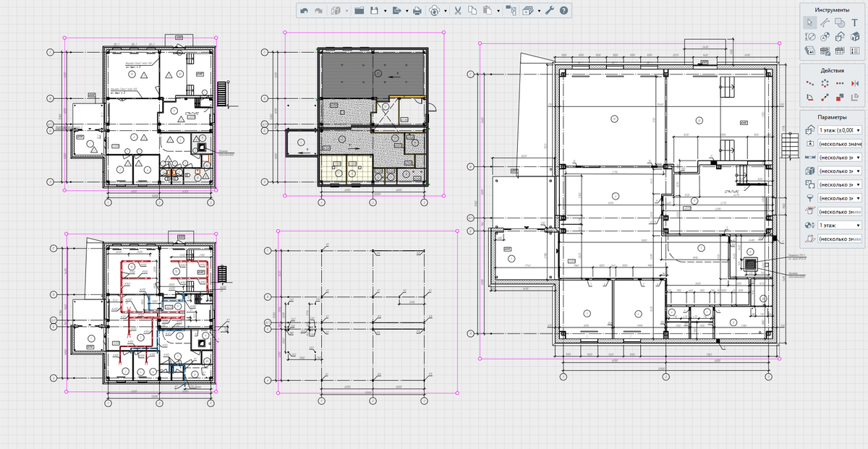868x449 pixels.
Task: Paste using the clipboard icon
Action: [x=488, y=11]
